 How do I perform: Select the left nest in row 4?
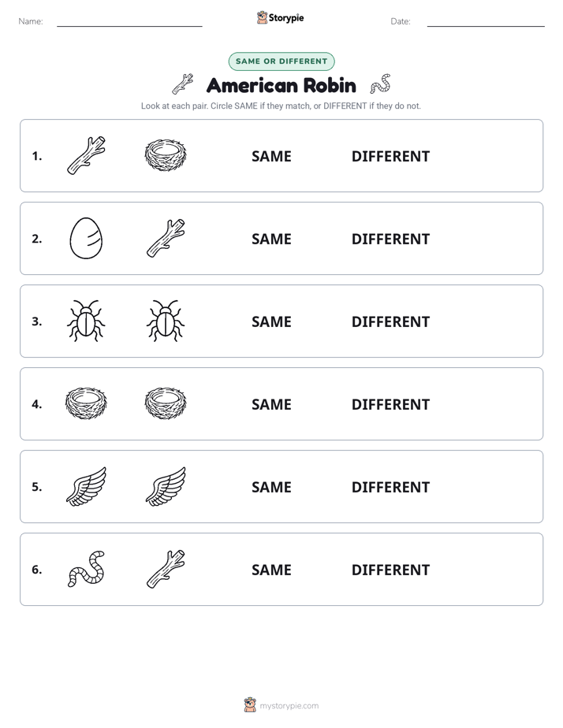(87, 403)
